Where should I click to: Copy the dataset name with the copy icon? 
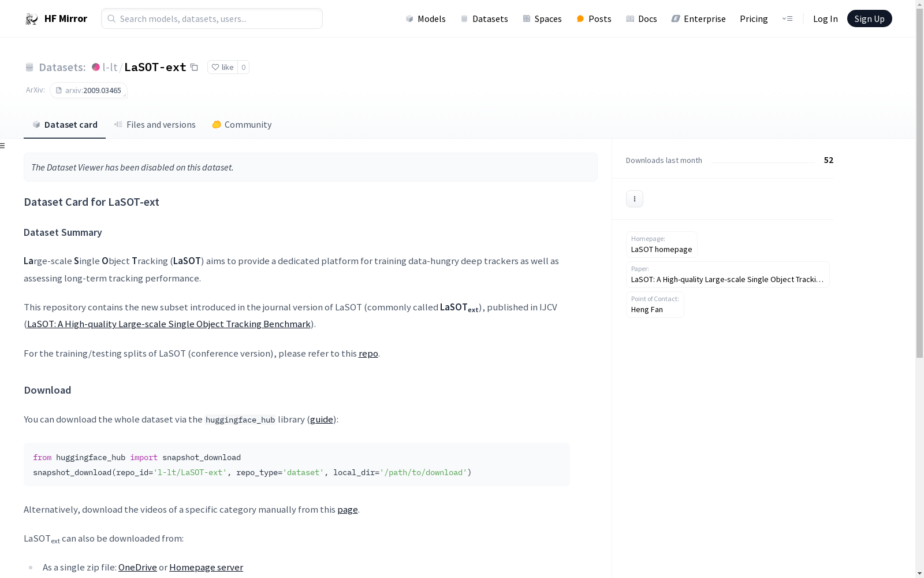[195, 68]
